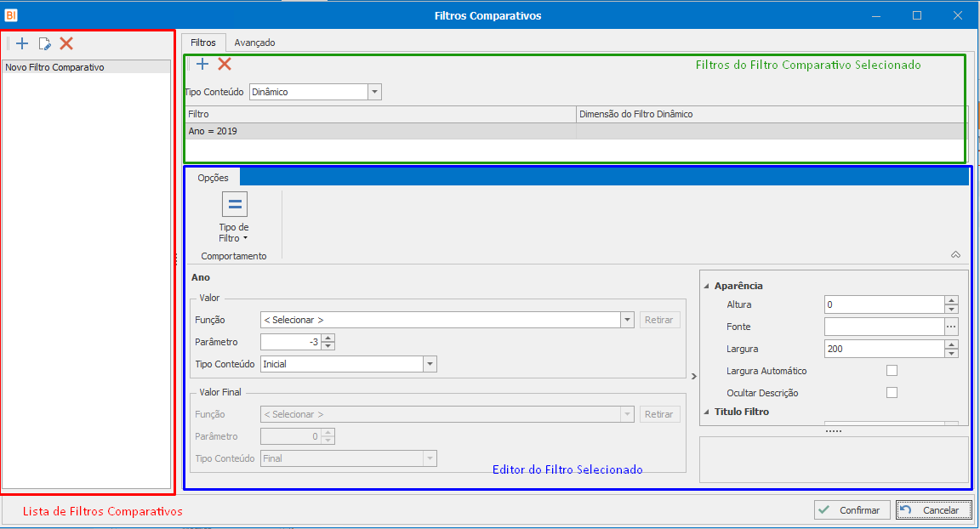This screenshot has width=980, height=529.
Task: Select the Ano = 2019 filter row
Action: pos(576,131)
